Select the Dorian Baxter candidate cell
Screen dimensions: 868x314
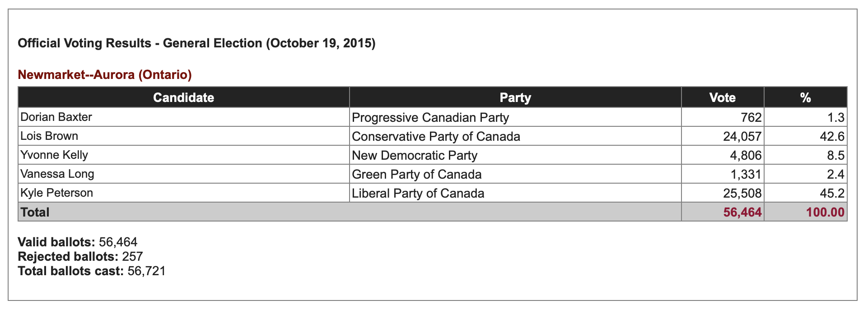point(183,117)
